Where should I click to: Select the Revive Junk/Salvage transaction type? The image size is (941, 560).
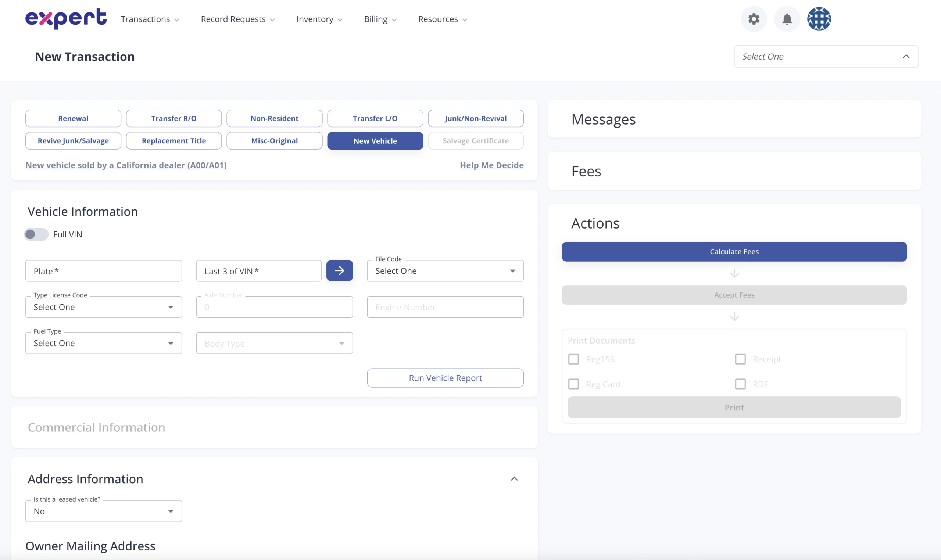pos(73,141)
